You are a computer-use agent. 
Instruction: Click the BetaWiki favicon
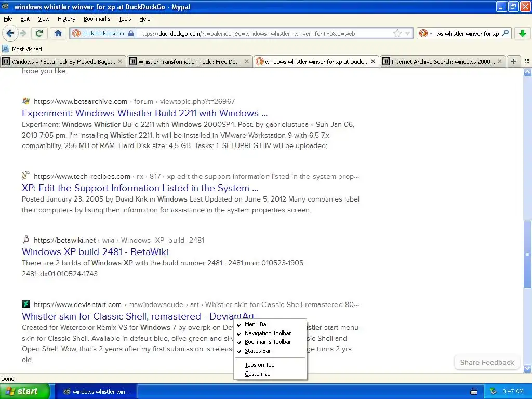tap(26, 240)
